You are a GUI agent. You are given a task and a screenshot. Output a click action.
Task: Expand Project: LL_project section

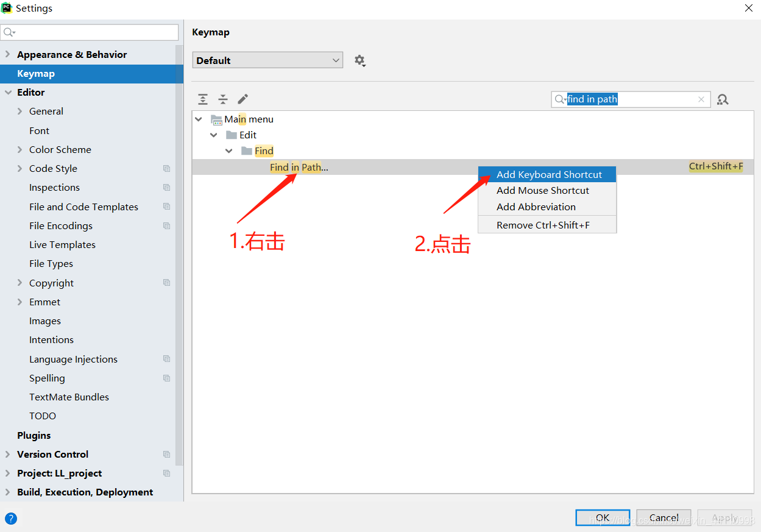pos(8,473)
